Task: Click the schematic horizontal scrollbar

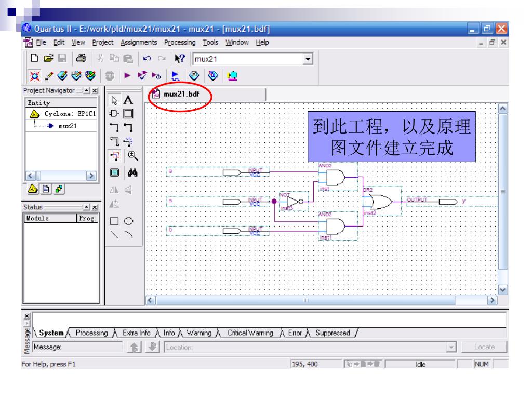Action: coord(305,301)
